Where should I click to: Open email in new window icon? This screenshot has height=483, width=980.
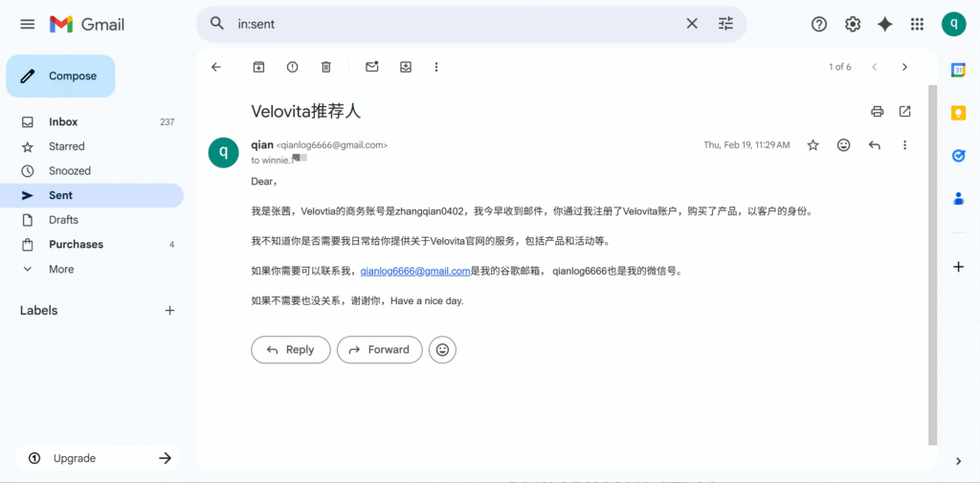coord(904,111)
